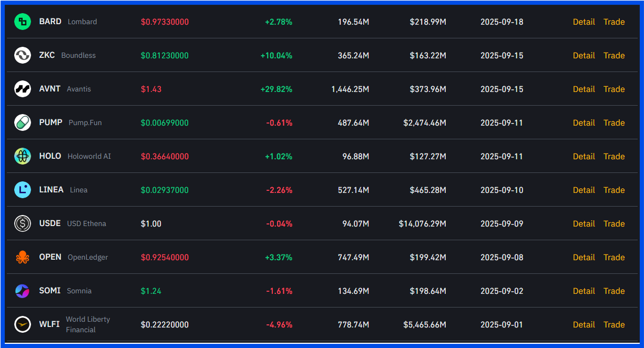Click the USDE USD Ethena icon
The height and width of the screenshot is (348, 644).
click(23, 223)
